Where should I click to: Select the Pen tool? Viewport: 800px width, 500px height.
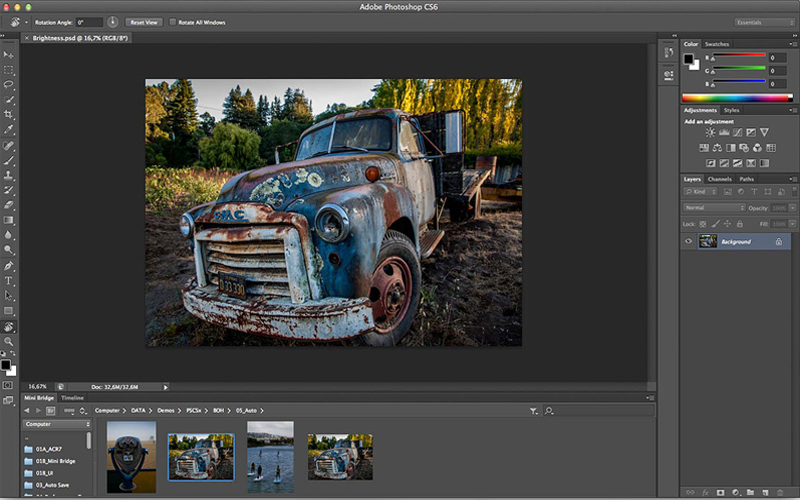tap(9, 266)
